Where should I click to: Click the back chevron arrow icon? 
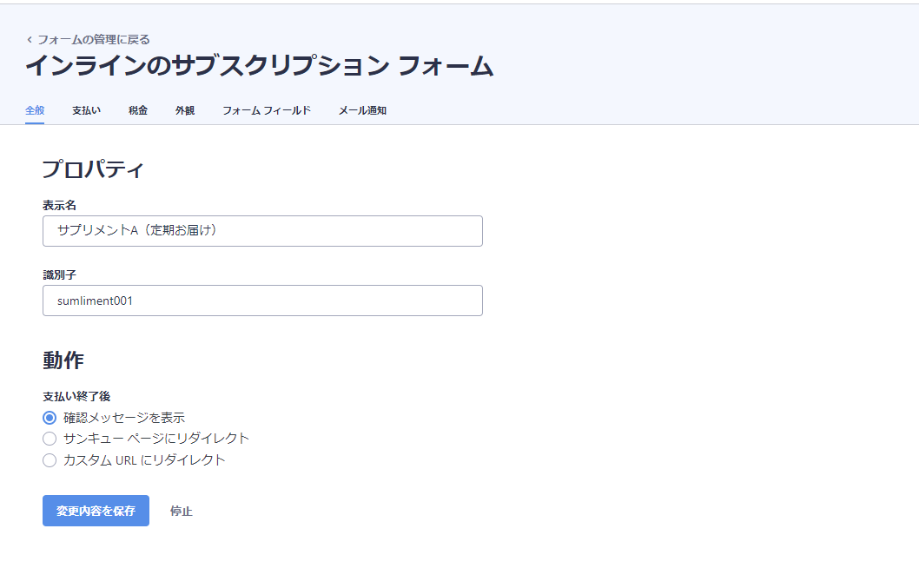tap(30, 40)
